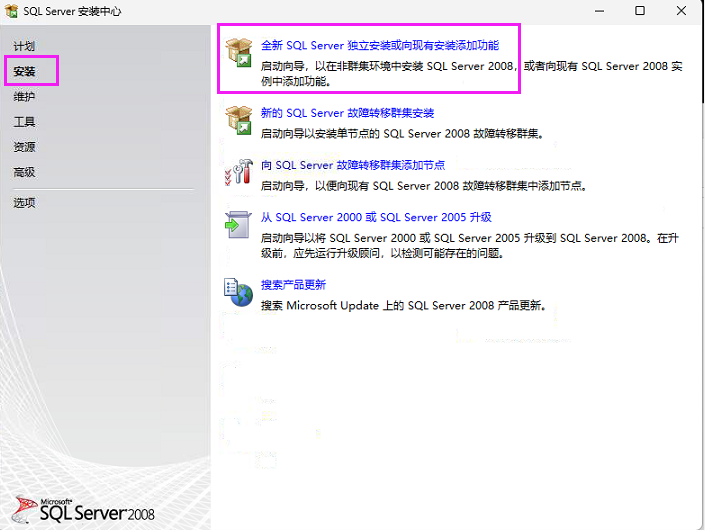This screenshot has height=530, width=705.
Task: Open the 计划 page in sidebar
Action: [x=24, y=46]
